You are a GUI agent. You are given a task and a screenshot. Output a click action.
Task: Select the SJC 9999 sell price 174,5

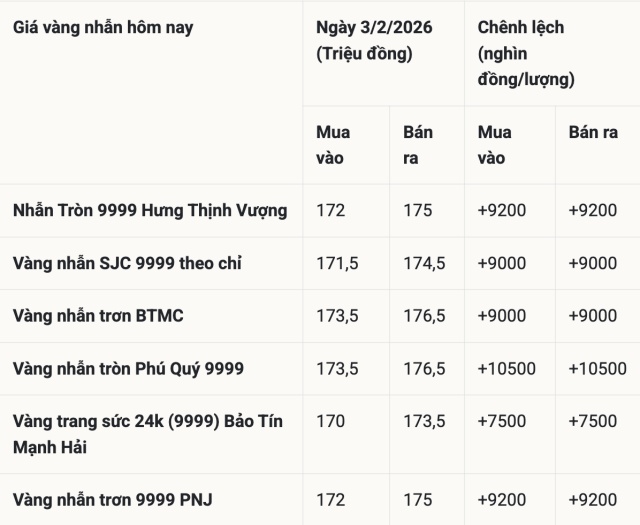tap(424, 263)
